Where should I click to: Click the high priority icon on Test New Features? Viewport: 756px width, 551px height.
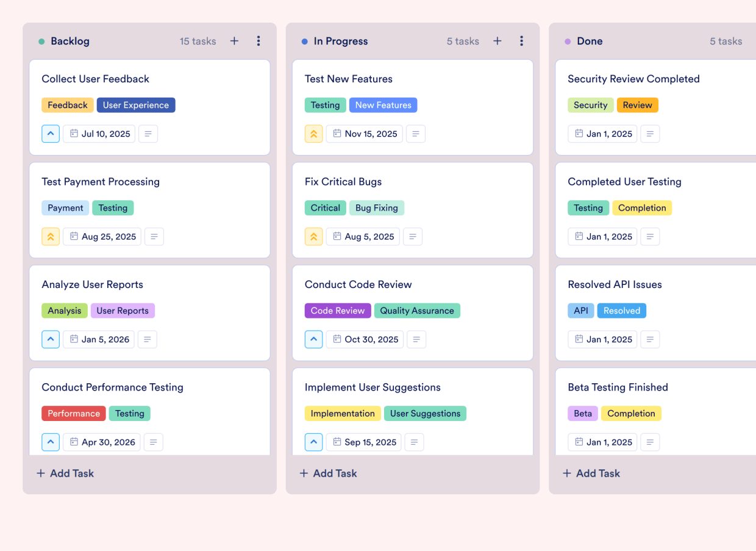click(x=313, y=134)
